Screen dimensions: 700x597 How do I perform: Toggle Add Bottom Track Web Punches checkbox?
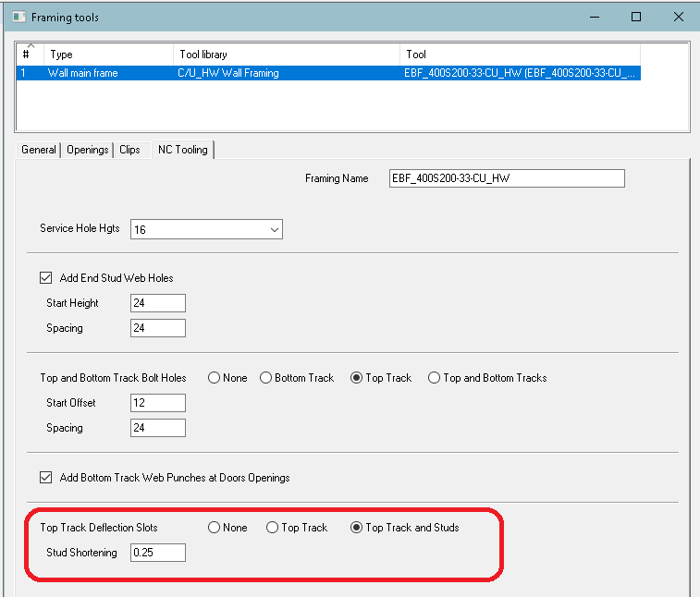pyautogui.click(x=46, y=478)
